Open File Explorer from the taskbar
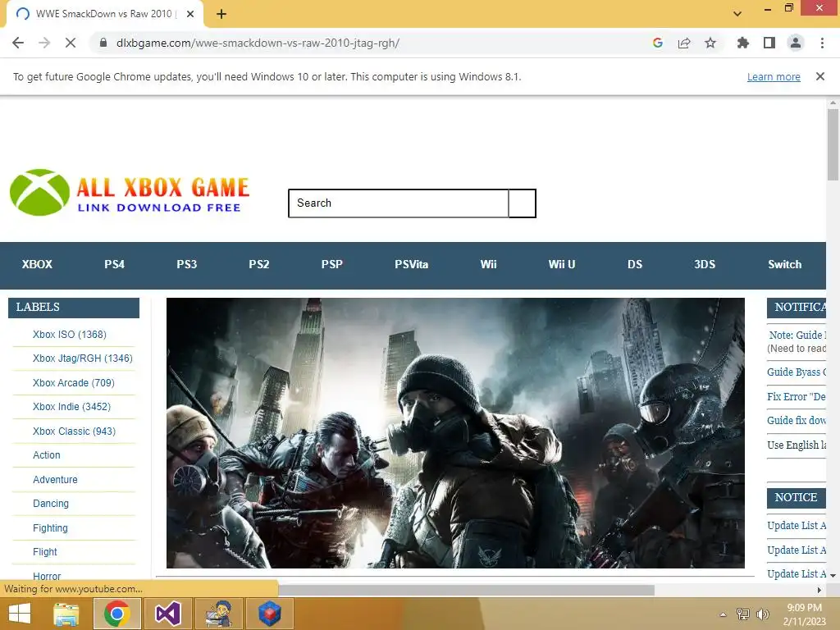Screen dimensions: 840x630 66,614
